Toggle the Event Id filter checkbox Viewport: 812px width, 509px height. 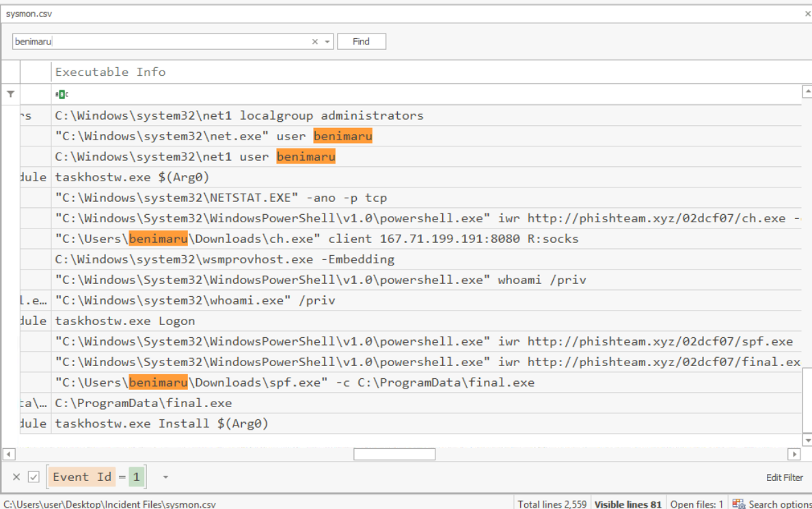click(x=33, y=477)
